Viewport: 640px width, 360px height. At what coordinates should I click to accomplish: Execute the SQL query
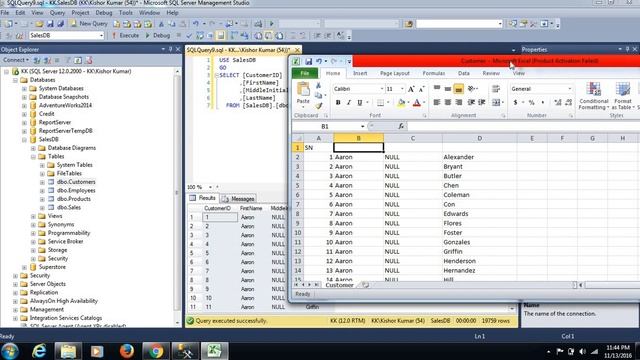click(x=126, y=36)
